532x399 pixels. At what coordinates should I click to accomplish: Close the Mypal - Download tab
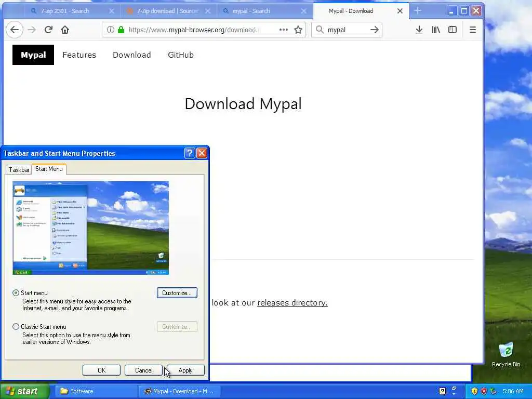pos(400,11)
